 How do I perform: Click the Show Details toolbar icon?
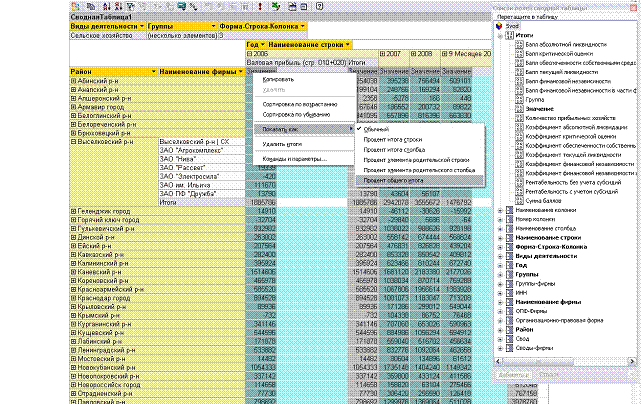[245, 7]
